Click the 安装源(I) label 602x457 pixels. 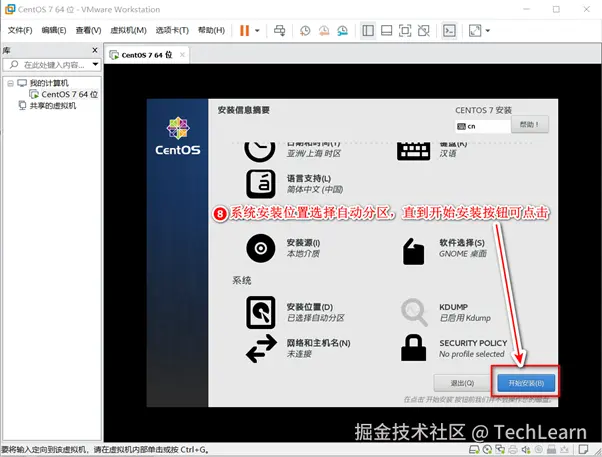[x=303, y=243]
